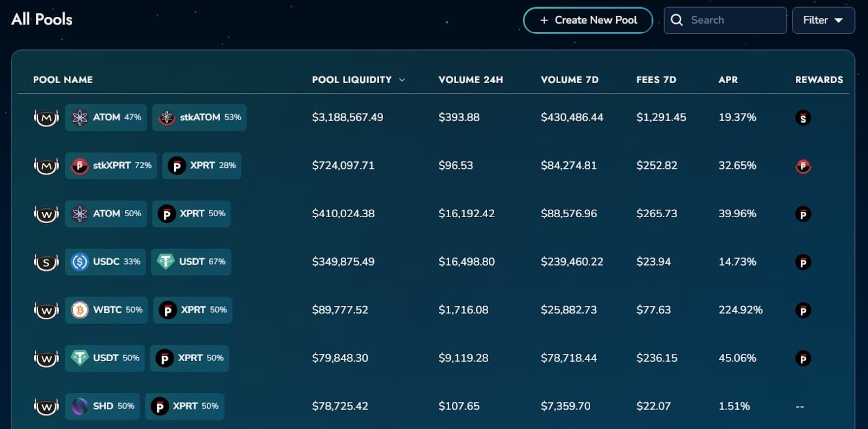
Task: Sort by the APR column header
Action: pos(727,80)
